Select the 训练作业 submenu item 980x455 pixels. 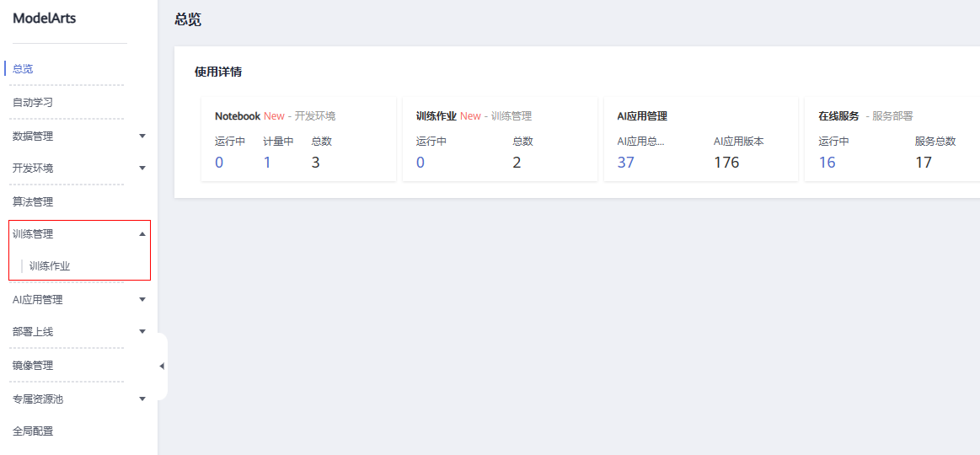click(x=50, y=265)
